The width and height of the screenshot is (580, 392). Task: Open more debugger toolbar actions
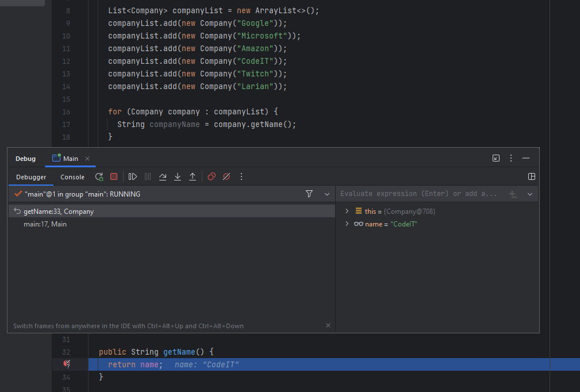click(x=241, y=177)
